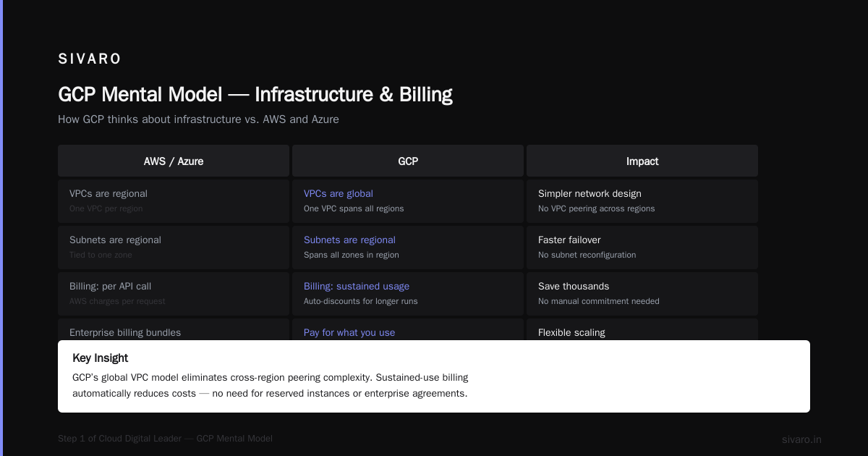Select the gray 'Subnets are regional' cell
The height and width of the screenshot is (456, 868).
[174, 248]
